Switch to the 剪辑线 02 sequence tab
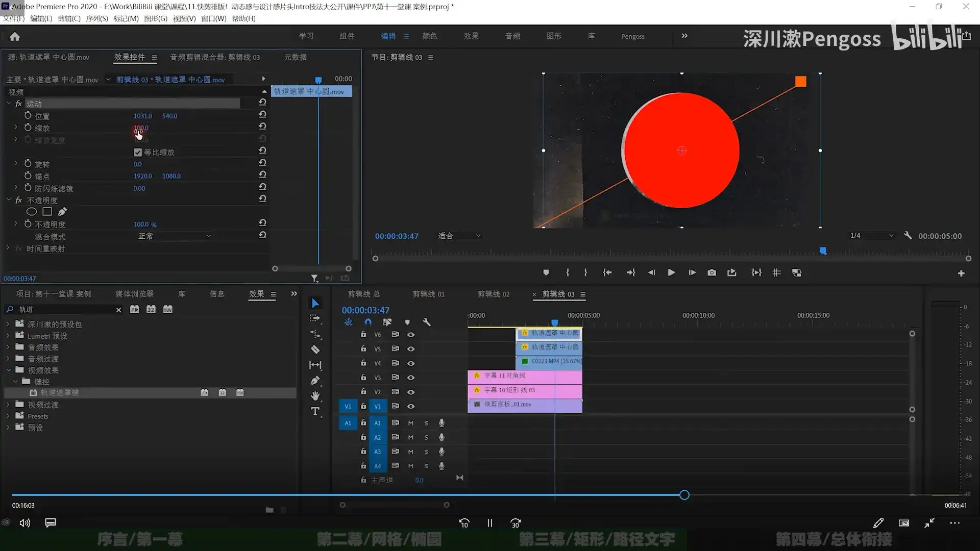The image size is (980, 551). [493, 294]
